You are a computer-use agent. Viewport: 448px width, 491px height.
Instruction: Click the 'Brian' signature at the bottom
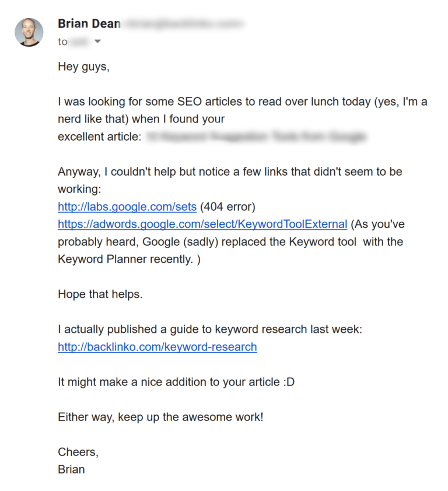tap(71, 469)
